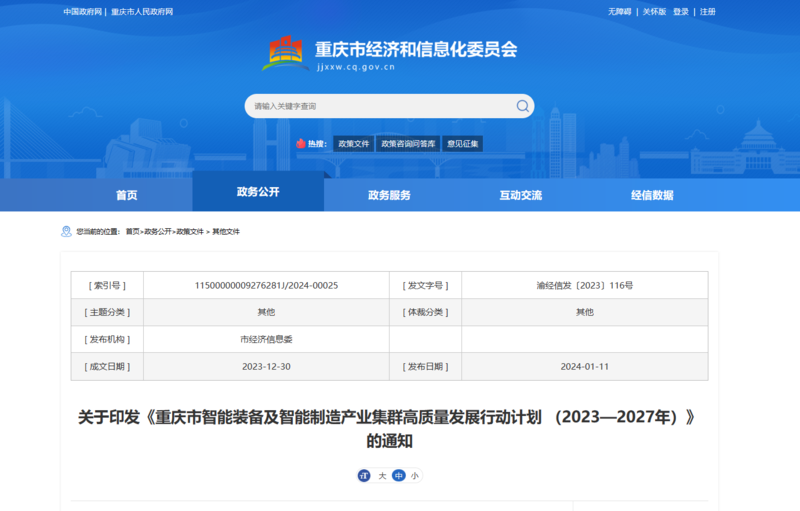
Task: Click the [ 发文字号 ] label cell
Action: tap(426, 286)
